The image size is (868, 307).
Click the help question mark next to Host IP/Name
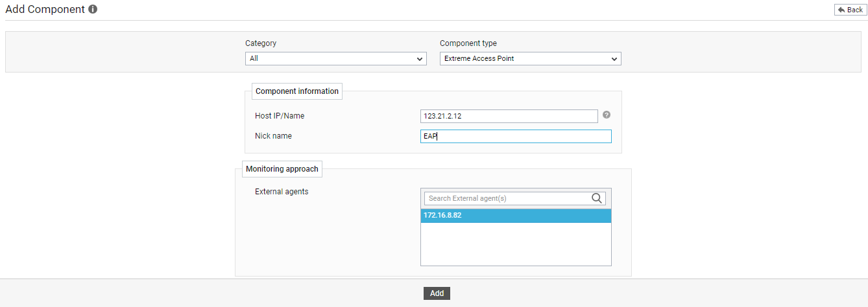[x=607, y=115]
